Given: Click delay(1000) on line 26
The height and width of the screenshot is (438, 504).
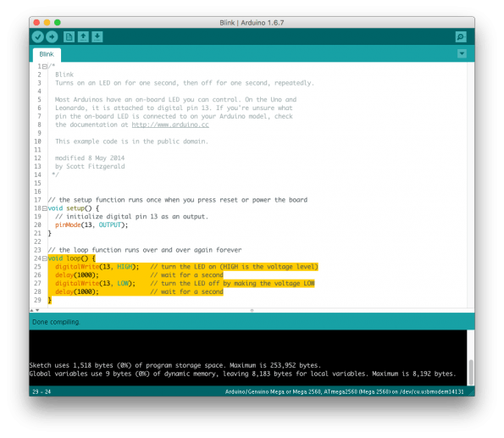Looking at the screenshot, I should (x=77, y=275).
